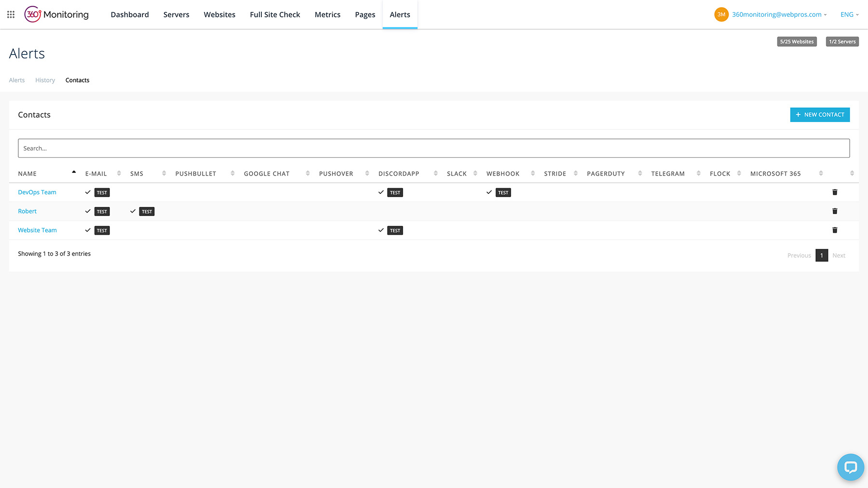The width and height of the screenshot is (868, 488).
Task: Open the ENG language dropdown
Action: point(849,14)
